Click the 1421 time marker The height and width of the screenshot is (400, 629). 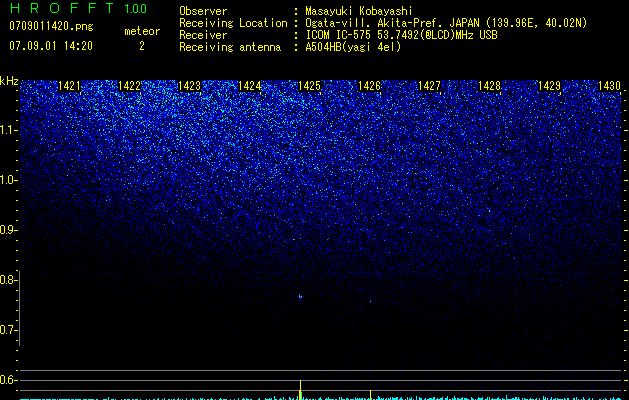(69, 85)
